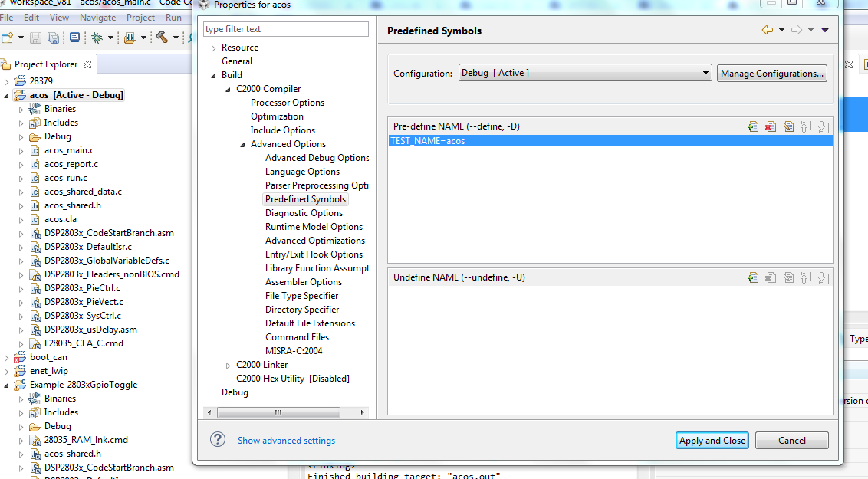Add an Undefine NAME entry
Screen dimensions: 868x479
click(753, 277)
